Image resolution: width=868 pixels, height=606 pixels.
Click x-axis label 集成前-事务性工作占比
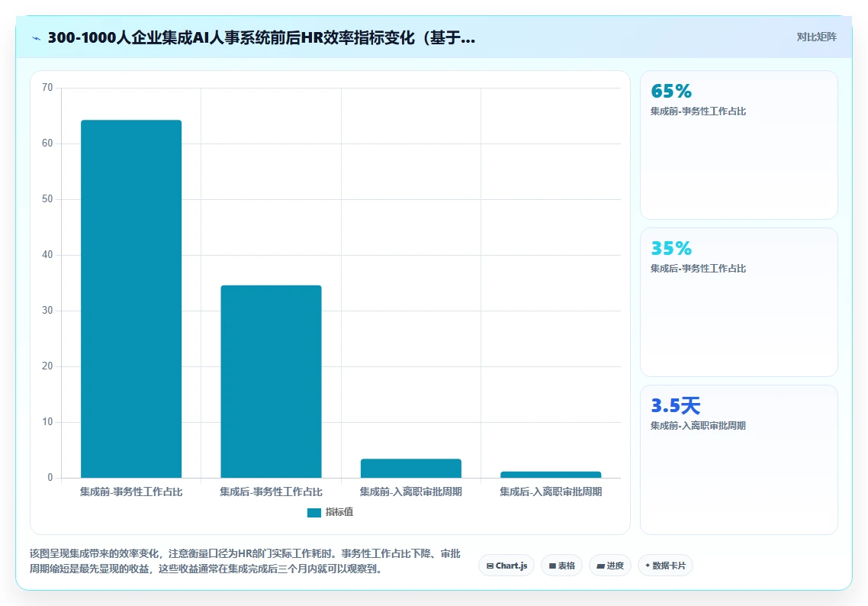coord(131,492)
